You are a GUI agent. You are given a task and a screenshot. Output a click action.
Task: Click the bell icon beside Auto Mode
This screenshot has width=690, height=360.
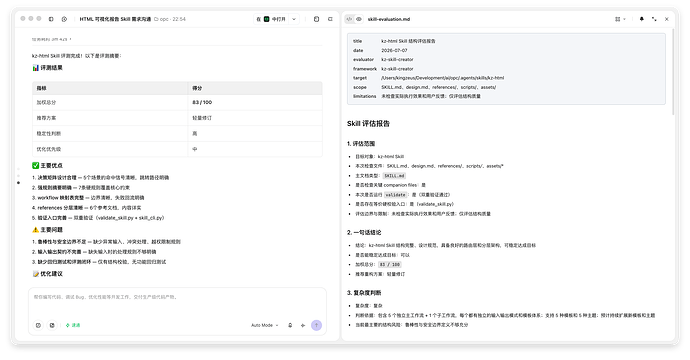(x=290, y=325)
